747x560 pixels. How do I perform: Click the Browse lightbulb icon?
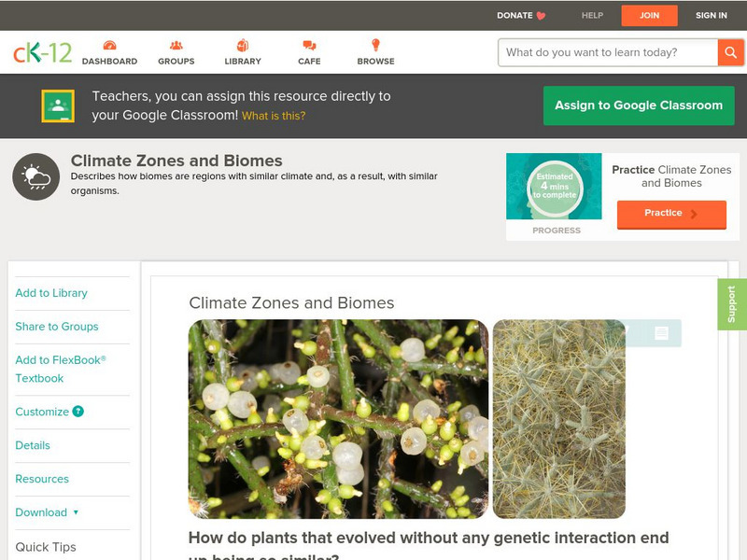(375, 46)
